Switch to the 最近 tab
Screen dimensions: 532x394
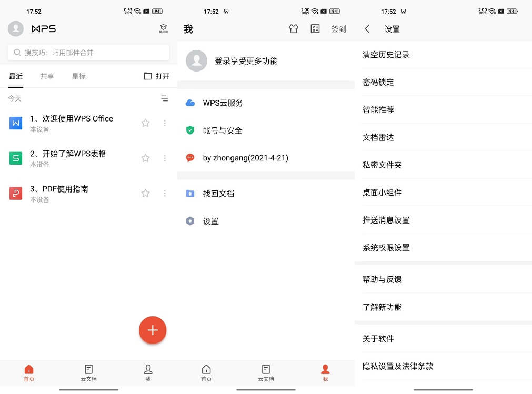[x=16, y=76]
